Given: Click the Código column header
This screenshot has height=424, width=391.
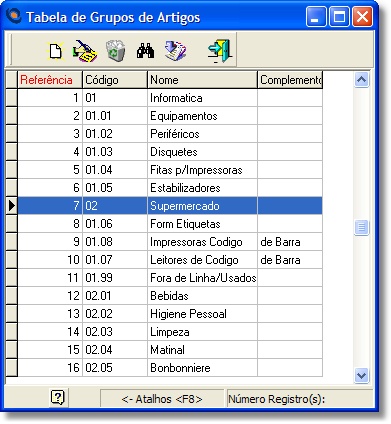Looking at the screenshot, I should coord(115,80).
